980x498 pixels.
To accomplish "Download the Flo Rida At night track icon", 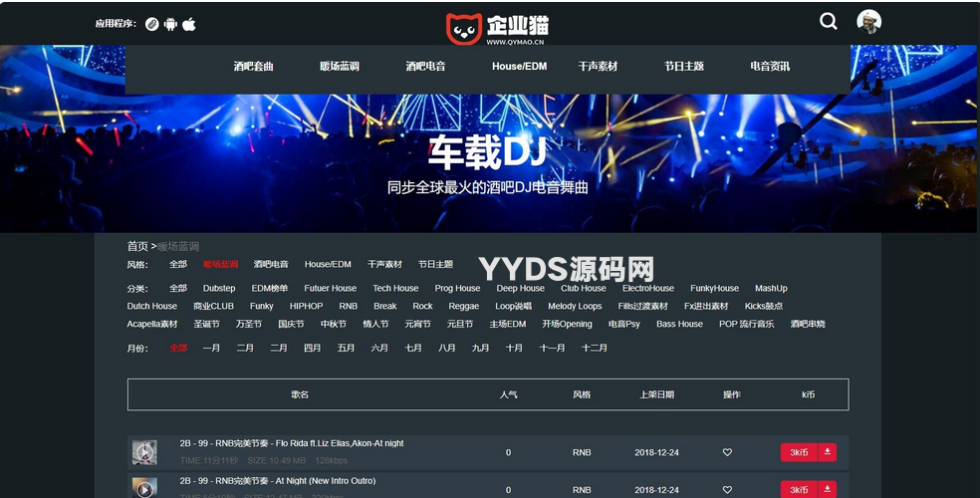I will click(x=827, y=452).
